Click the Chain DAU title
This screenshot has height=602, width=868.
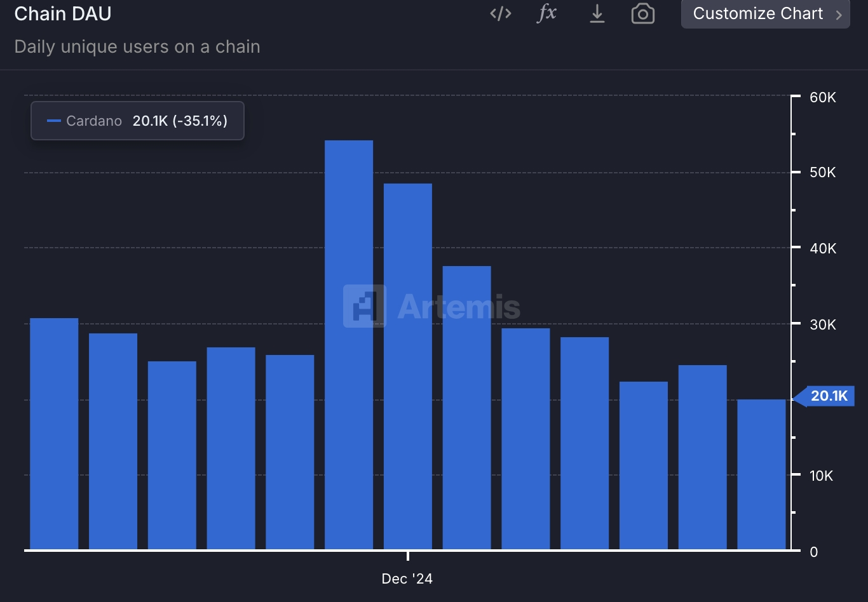coord(63,13)
